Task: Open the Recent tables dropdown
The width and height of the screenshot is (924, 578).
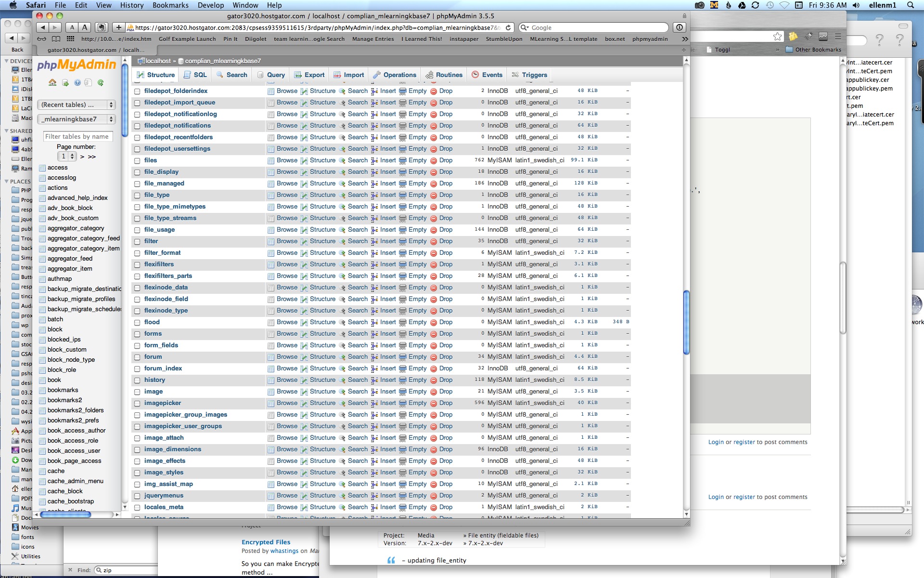Action: click(x=77, y=105)
